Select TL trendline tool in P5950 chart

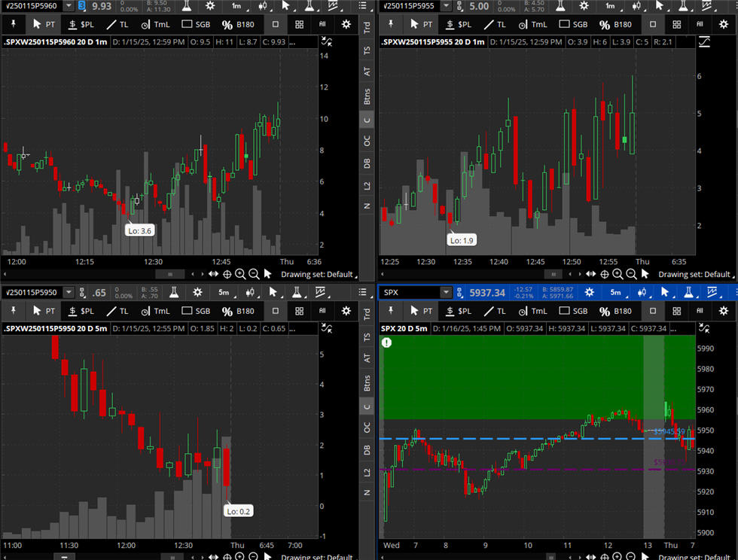117,311
